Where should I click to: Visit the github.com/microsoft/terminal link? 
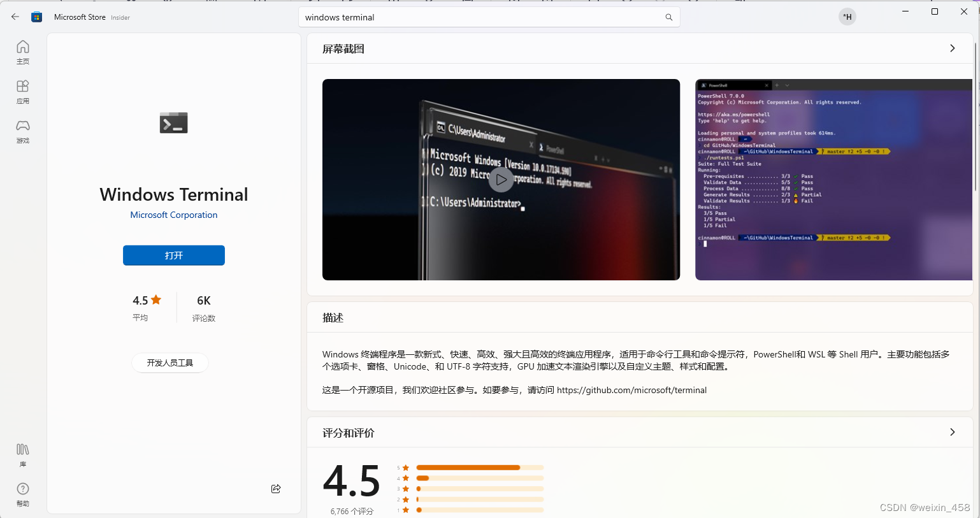631,389
